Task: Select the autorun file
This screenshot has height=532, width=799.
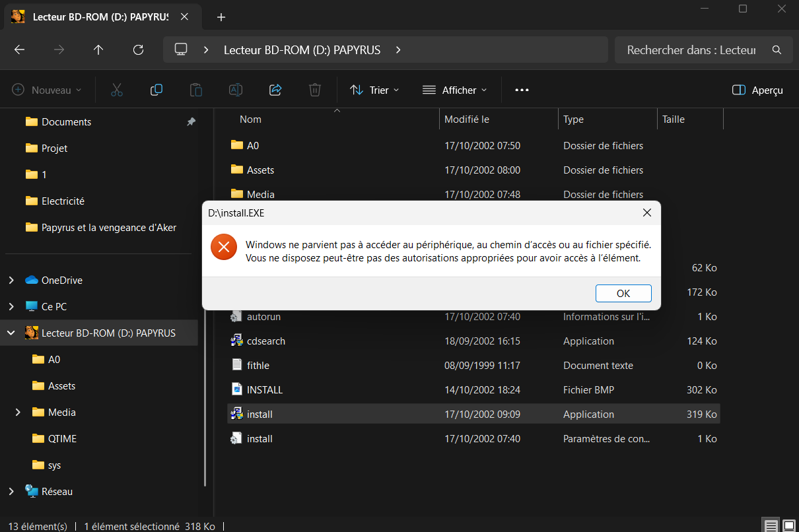Action: (473, 317)
